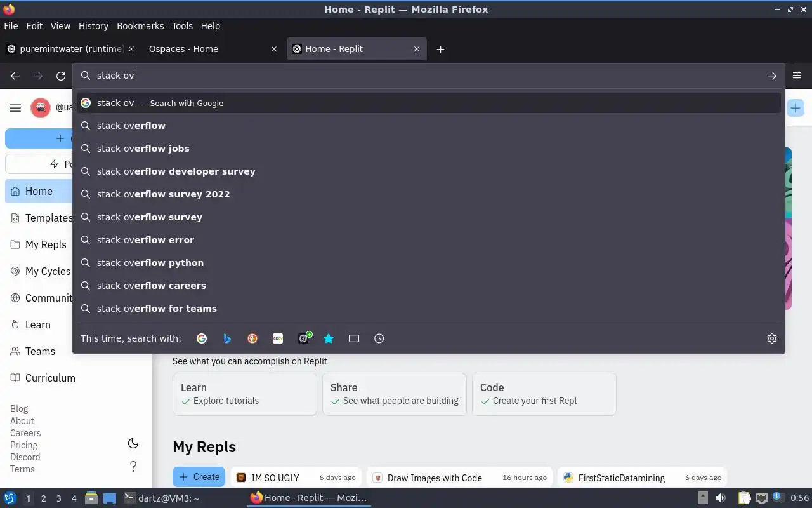Close the Home - Replit tab
The height and width of the screenshot is (508, 812).
point(417,49)
